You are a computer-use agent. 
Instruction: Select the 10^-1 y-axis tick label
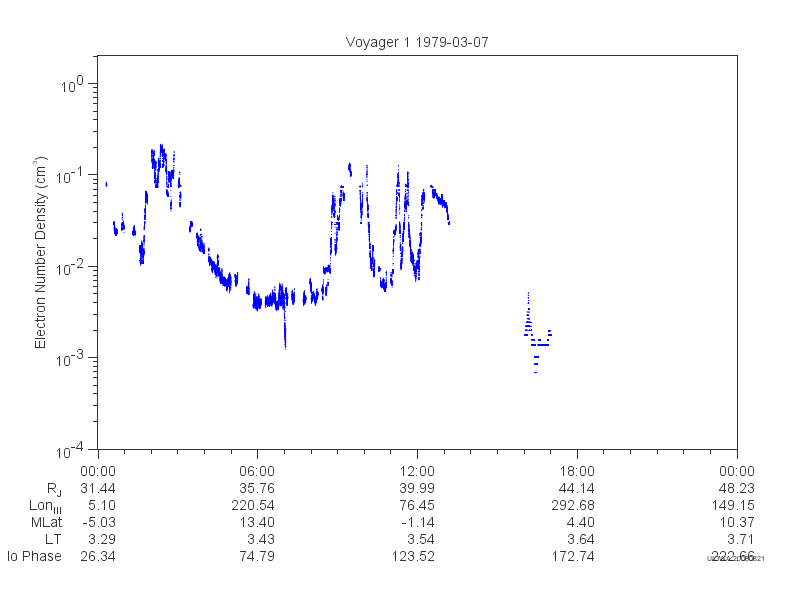pos(69,176)
